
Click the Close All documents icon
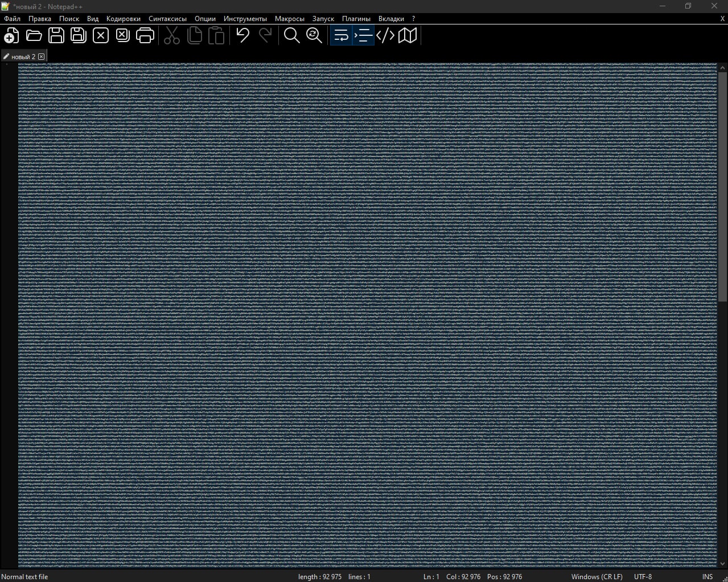[x=123, y=36]
